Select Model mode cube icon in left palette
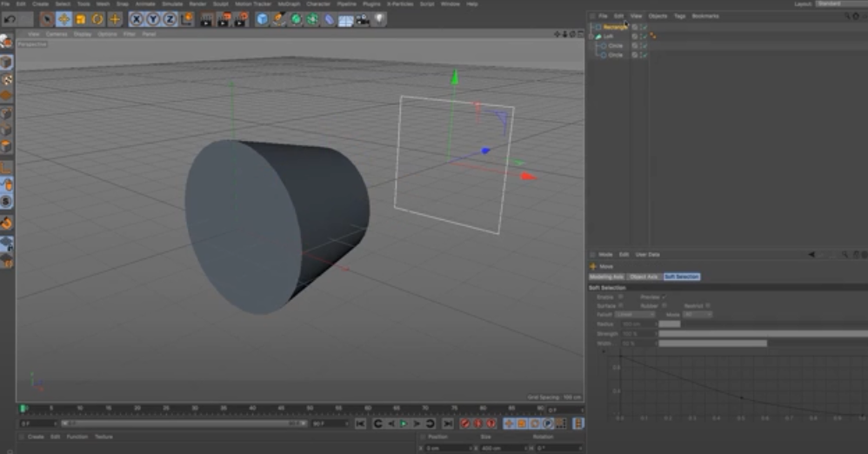 (6, 62)
